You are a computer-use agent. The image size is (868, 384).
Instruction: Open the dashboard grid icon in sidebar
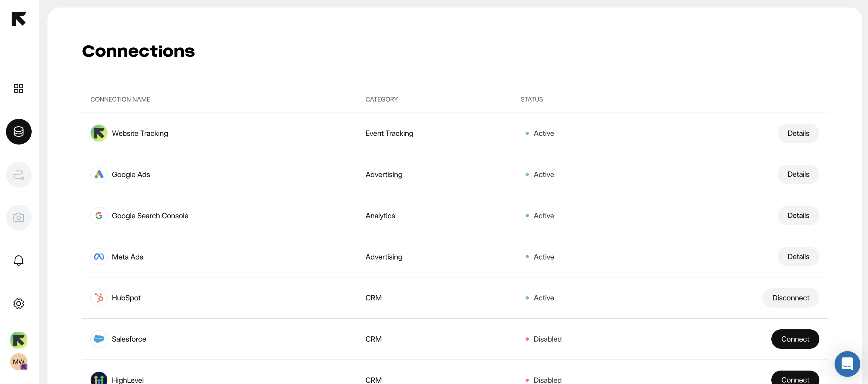[18, 88]
